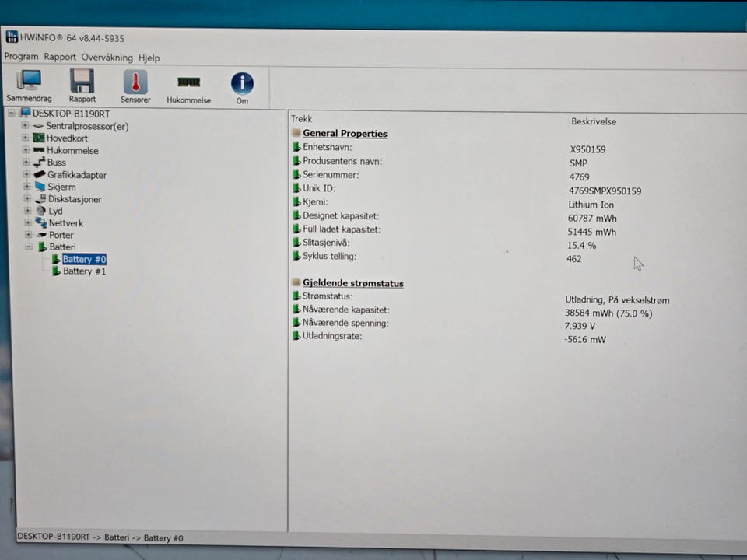Collapse the Batteri node

click(29, 247)
